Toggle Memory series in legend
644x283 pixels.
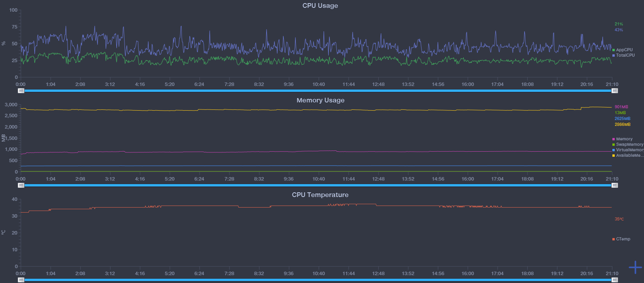point(623,139)
